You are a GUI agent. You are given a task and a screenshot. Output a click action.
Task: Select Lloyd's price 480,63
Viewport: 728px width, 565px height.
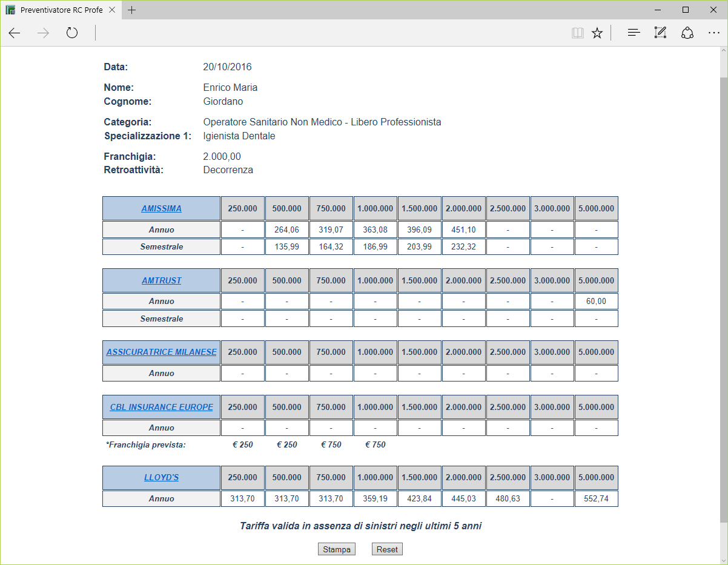[x=508, y=498]
